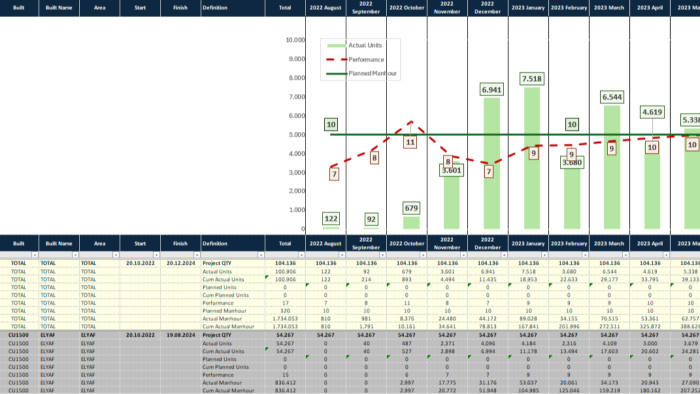Image resolution: width=700 pixels, height=394 pixels.
Task: Select the TOTAL Performance definition cell
Action: pos(233,303)
